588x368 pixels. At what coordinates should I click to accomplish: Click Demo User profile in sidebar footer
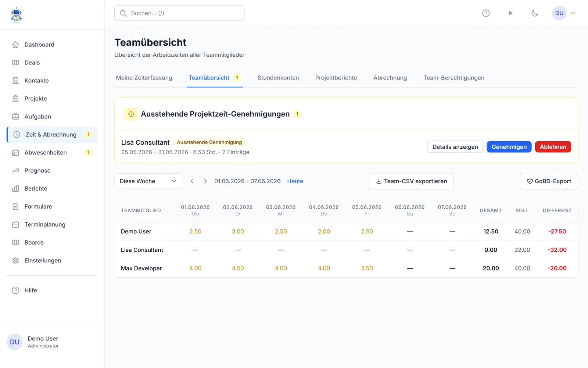pos(52,342)
